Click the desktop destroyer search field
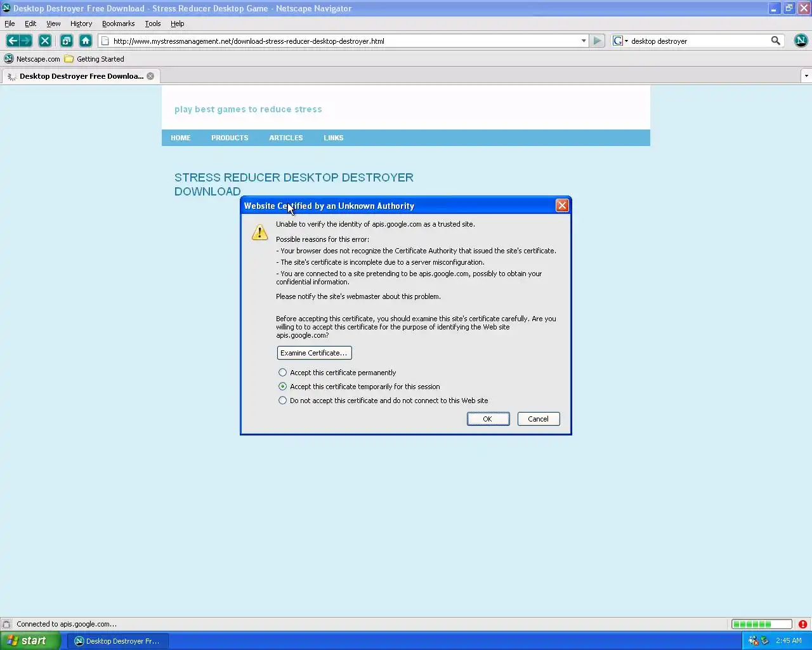The height and width of the screenshot is (650, 812). pyautogui.click(x=699, y=41)
